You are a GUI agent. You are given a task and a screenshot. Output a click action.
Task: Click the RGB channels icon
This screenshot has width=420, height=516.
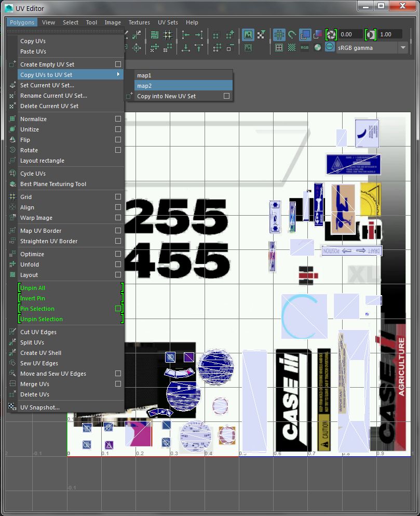305,48
